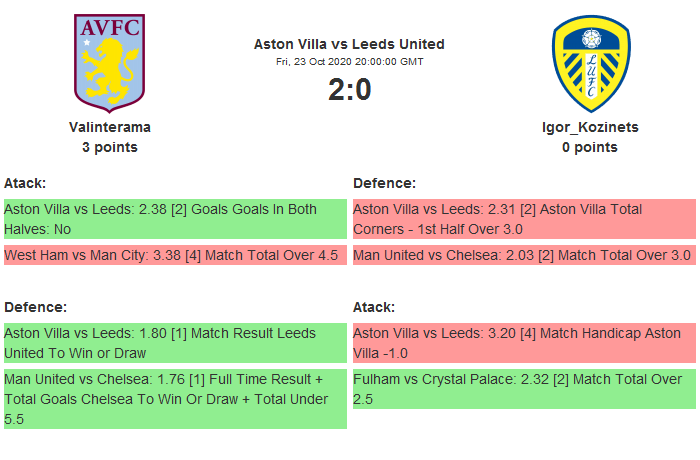Click the Leeds United club crest
The width and height of the screenshot is (700, 460).
point(590,62)
